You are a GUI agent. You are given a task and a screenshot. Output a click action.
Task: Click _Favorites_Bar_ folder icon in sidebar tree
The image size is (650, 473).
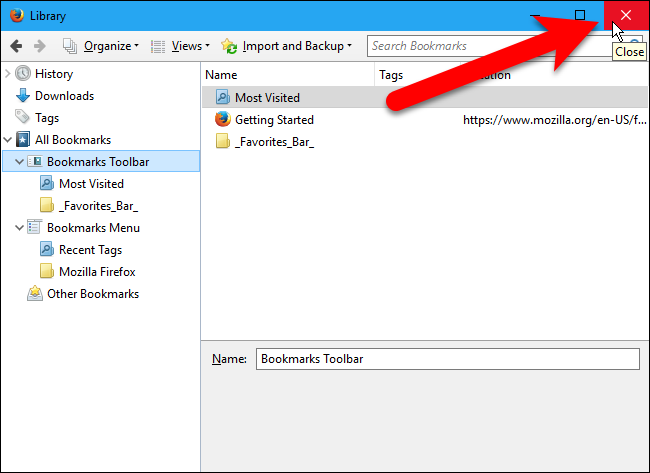(46, 205)
